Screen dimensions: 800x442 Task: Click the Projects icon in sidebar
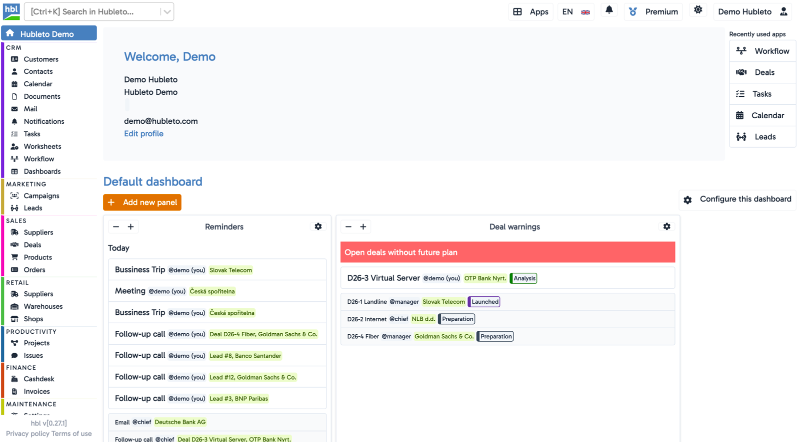[14, 343]
